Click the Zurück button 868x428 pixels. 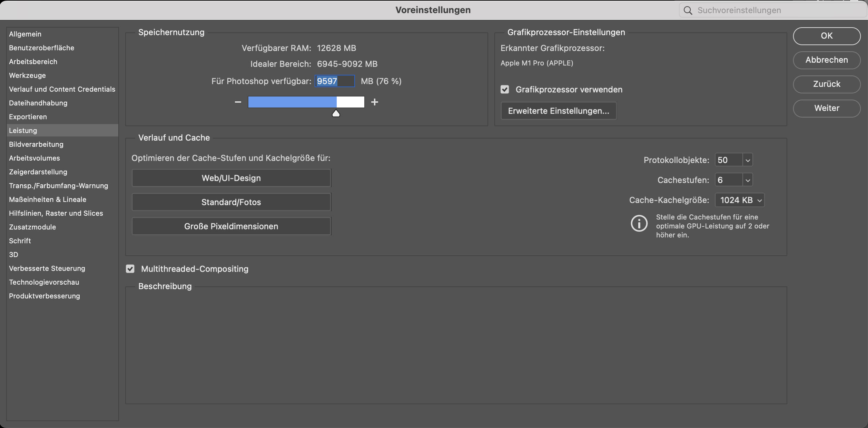click(827, 84)
